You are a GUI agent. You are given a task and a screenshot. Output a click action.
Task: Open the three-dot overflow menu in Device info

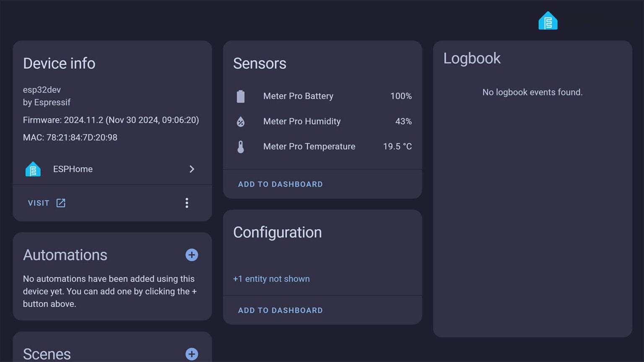187,203
